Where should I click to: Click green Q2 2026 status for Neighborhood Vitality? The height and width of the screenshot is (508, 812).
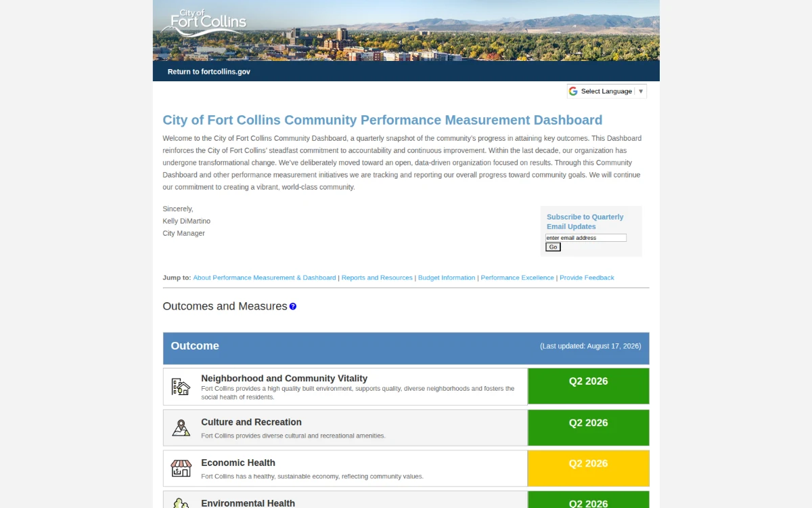(x=588, y=386)
